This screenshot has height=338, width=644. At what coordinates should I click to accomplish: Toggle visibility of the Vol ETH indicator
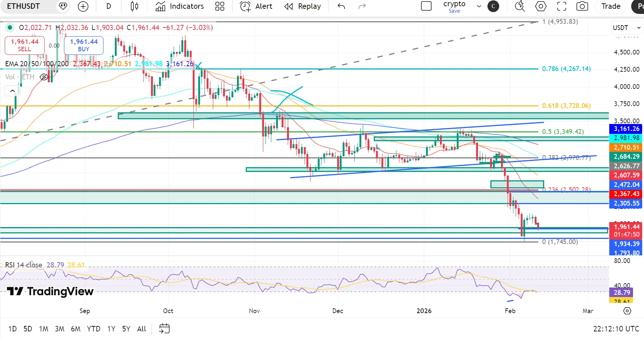point(44,77)
